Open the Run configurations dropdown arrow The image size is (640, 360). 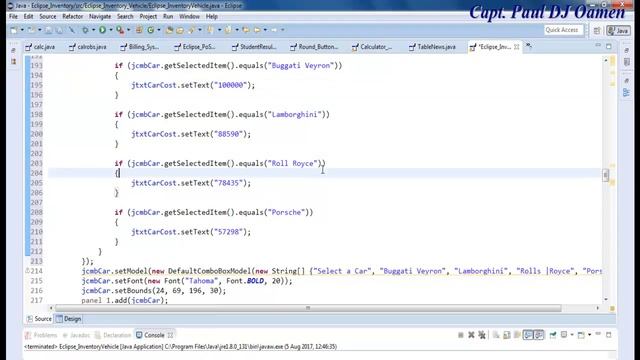[111, 30]
